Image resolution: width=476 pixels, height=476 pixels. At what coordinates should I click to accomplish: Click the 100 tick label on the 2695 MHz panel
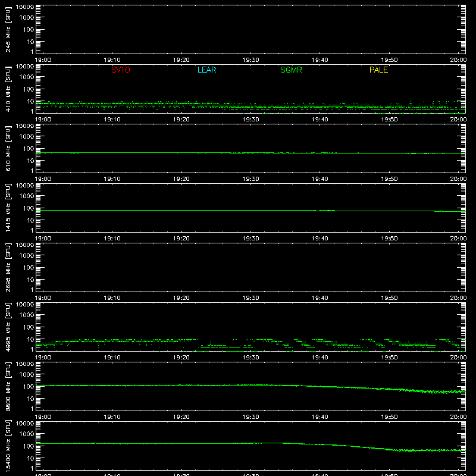click(x=28, y=268)
